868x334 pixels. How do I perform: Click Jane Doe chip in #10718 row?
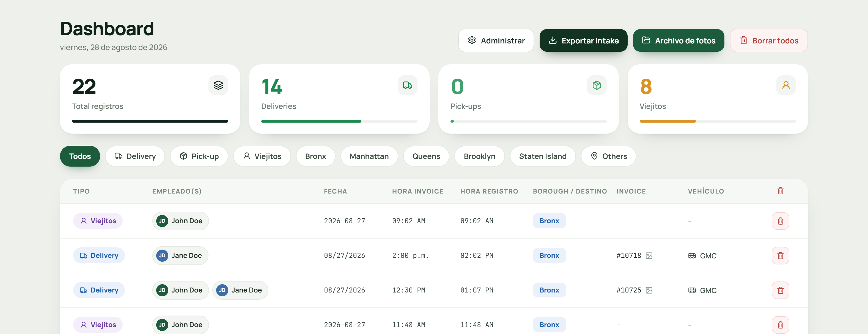(x=180, y=256)
